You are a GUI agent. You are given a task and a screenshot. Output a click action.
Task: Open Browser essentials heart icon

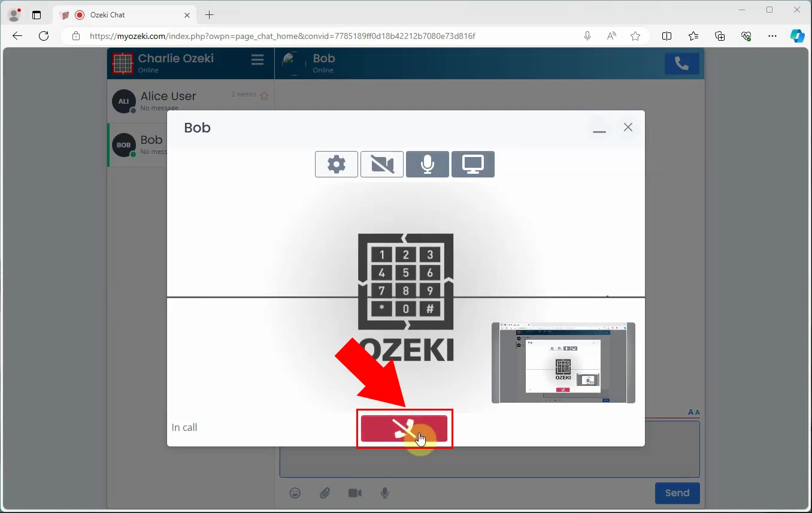(746, 36)
